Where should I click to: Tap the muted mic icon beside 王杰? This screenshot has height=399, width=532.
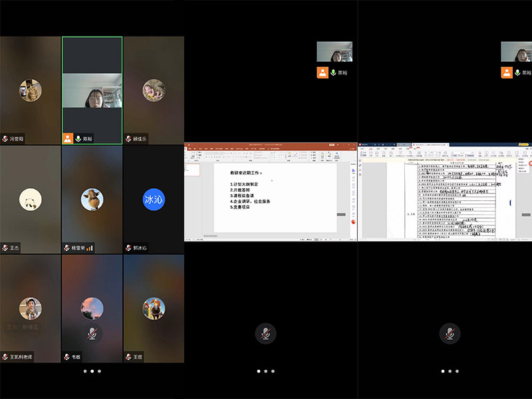point(5,248)
